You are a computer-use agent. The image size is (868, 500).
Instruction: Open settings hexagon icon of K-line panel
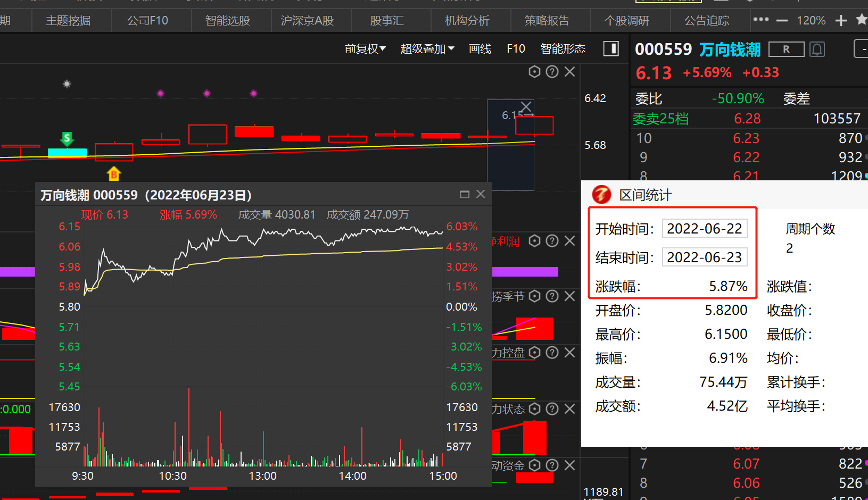click(x=535, y=71)
